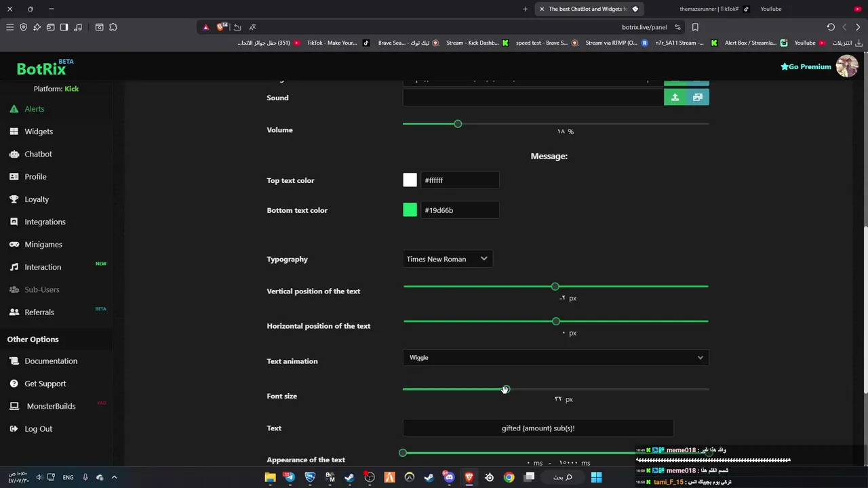Viewport: 868px width, 488px height.
Task: Edit the #ffffff hex color field
Action: 460,180
